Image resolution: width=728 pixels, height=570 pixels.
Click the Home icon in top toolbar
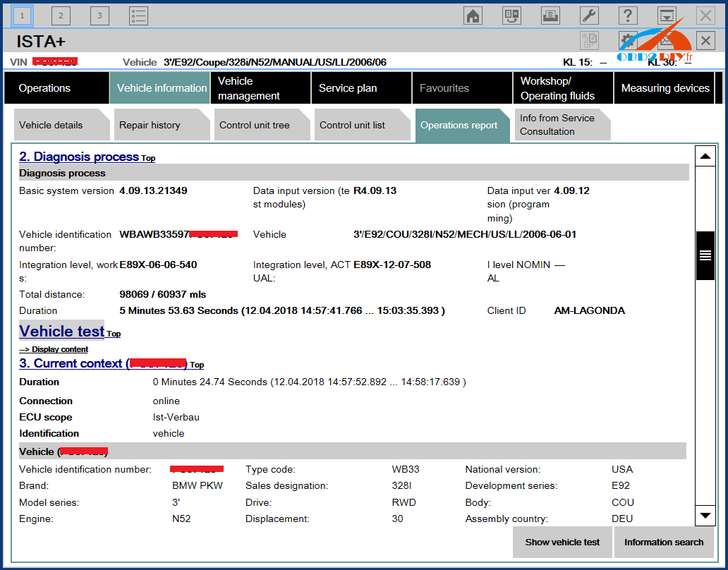473,16
